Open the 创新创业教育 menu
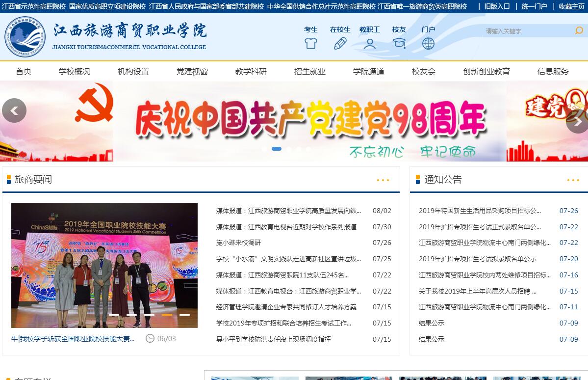 click(486, 71)
